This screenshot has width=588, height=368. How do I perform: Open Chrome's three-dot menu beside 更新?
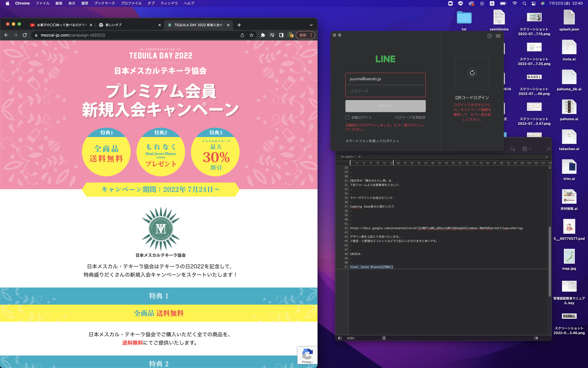[x=311, y=35]
